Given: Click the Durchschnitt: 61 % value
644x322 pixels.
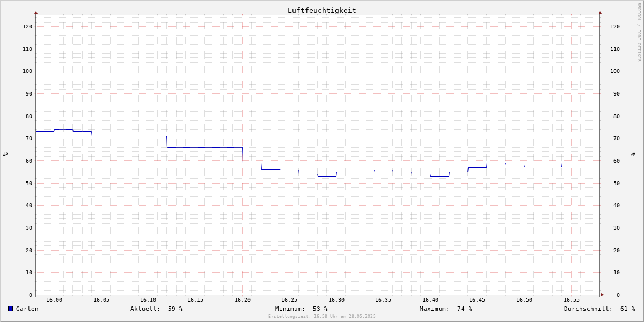Looking at the screenshot, I should tap(599, 309).
